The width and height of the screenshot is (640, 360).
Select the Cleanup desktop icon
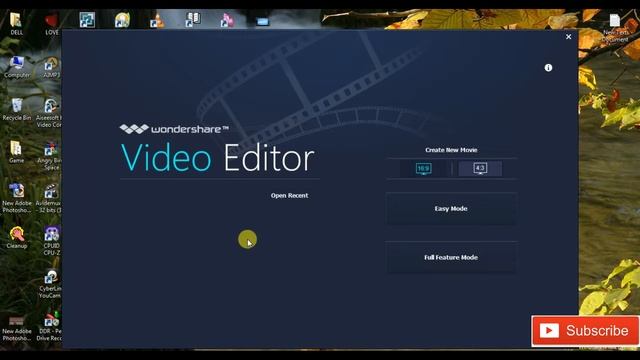point(17,238)
